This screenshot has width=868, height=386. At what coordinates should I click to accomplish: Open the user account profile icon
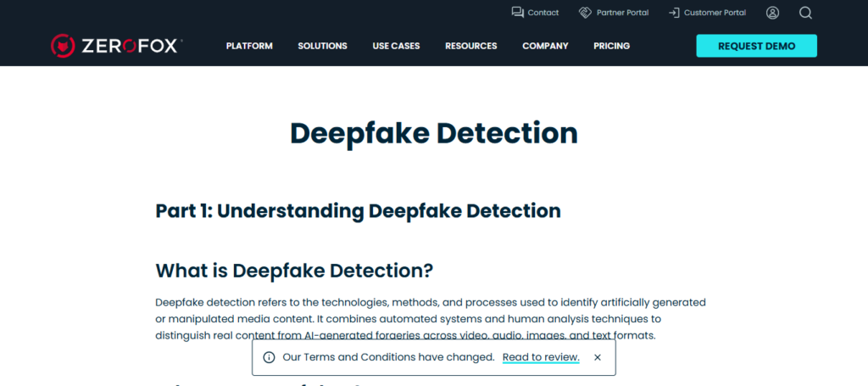click(x=773, y=13)
